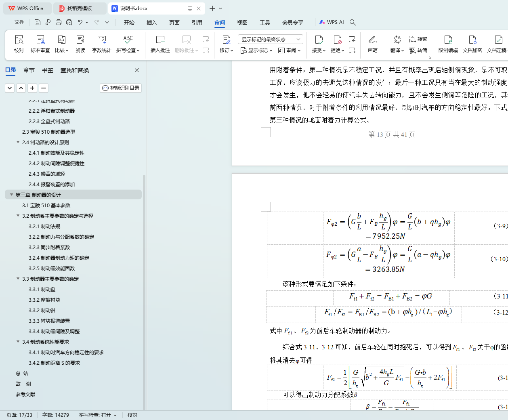Click the 智能识别目录 button
Viewport: 508px width, 420px height.
121,88
